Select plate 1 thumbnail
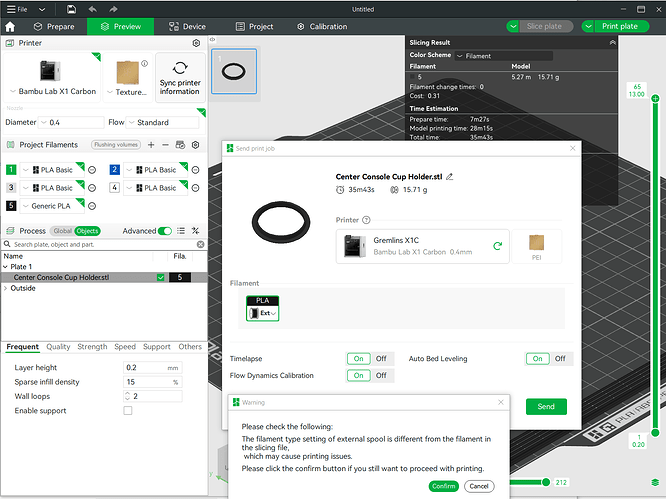666x499 pixels. click(x=234, y=71)
